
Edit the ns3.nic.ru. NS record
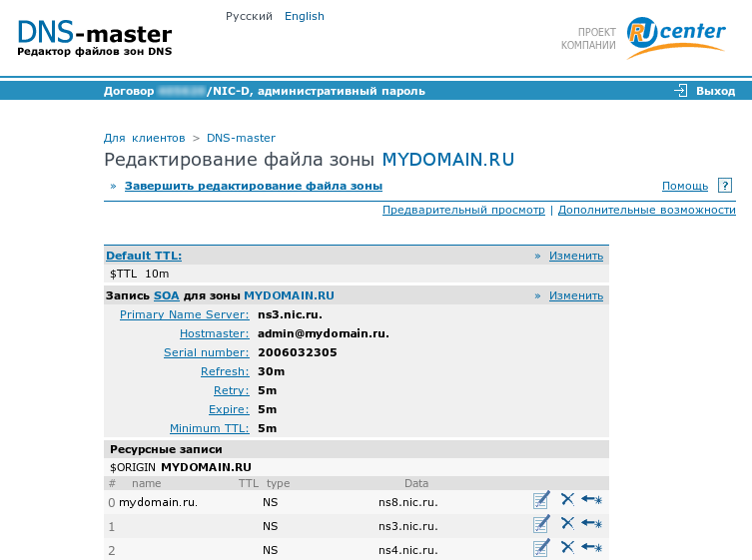tap(541, 524)
